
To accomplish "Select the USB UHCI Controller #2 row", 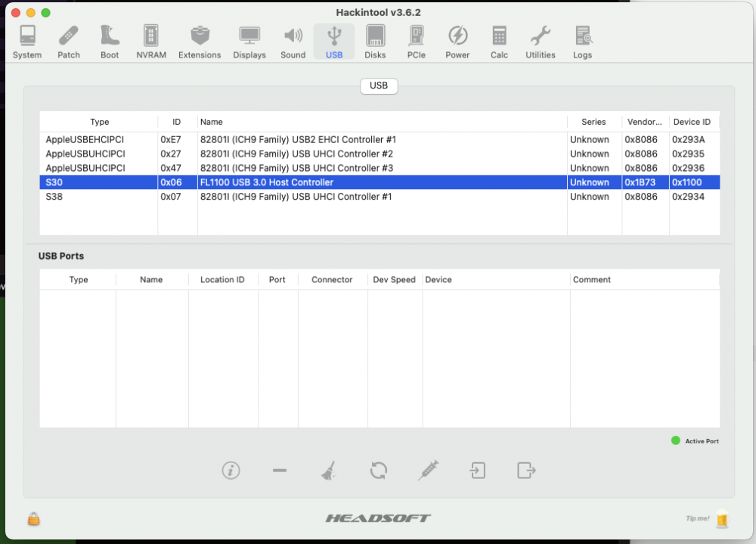I will [380, 154].
